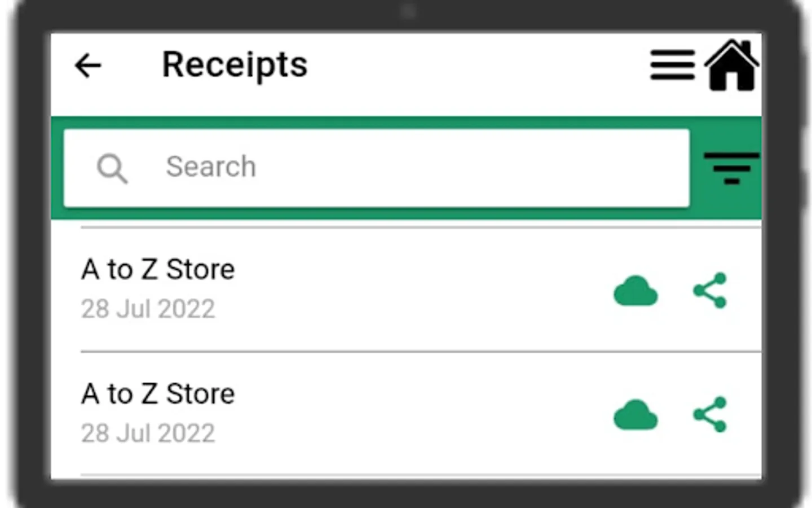Click the tablet's front camera dot
The width and height of the screenshot is (812, 508).
coord(408,11)
